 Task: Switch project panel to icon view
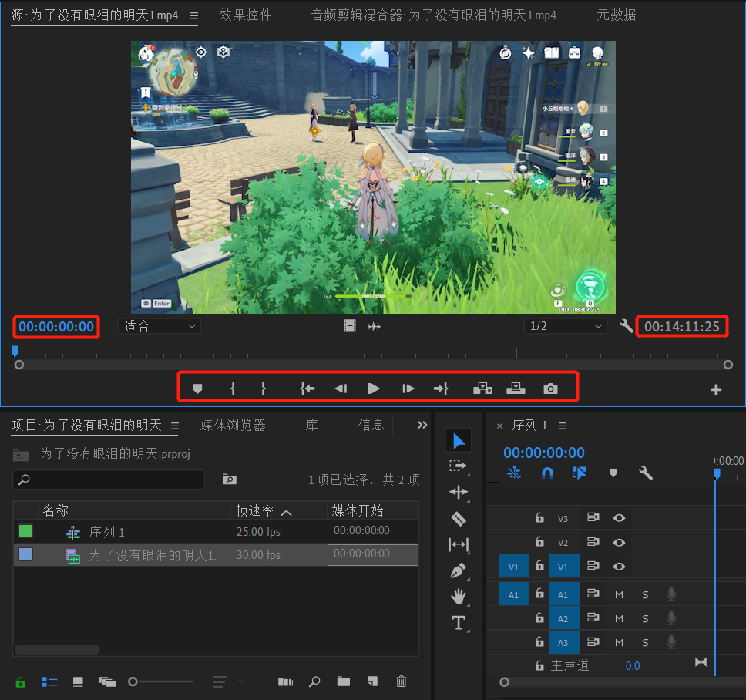[78, 682]
